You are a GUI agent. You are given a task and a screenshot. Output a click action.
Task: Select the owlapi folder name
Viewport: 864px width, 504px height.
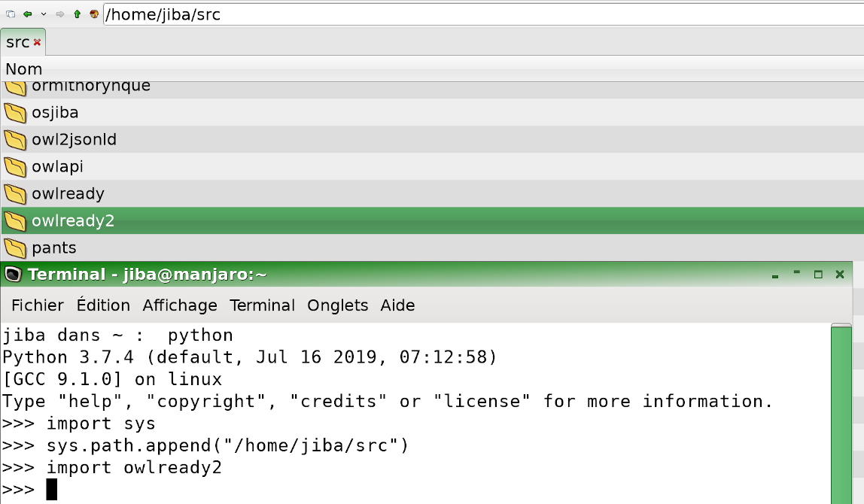[57, 166]
